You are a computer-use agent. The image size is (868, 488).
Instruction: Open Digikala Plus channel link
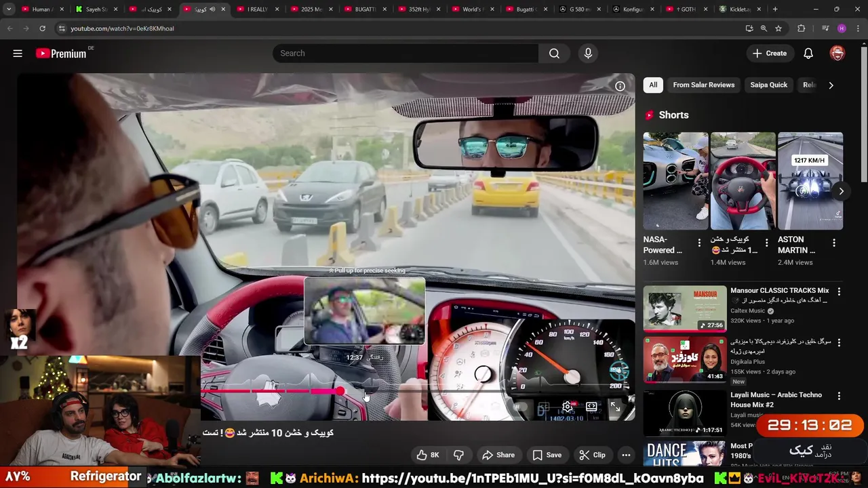[x=747, y=362]
